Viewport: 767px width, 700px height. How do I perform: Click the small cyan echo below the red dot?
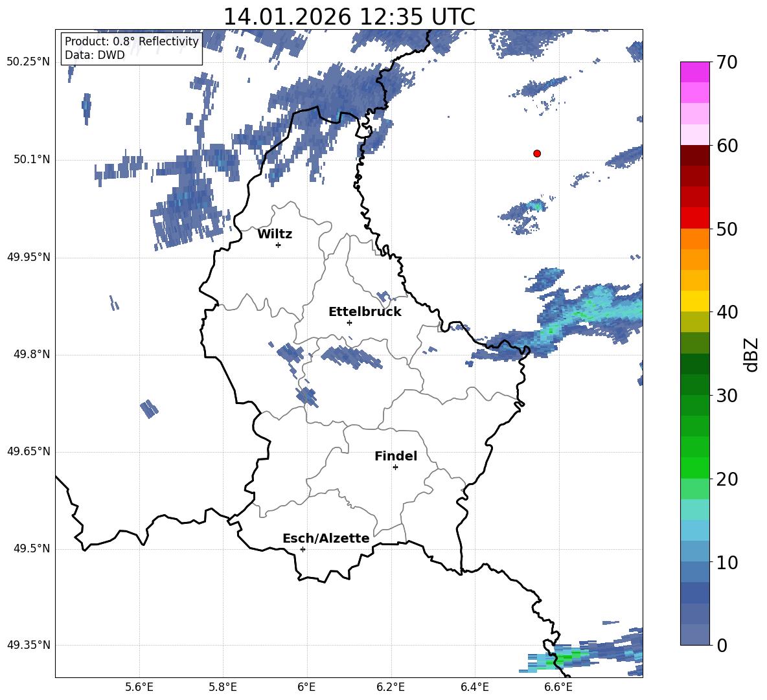(538, 205)
